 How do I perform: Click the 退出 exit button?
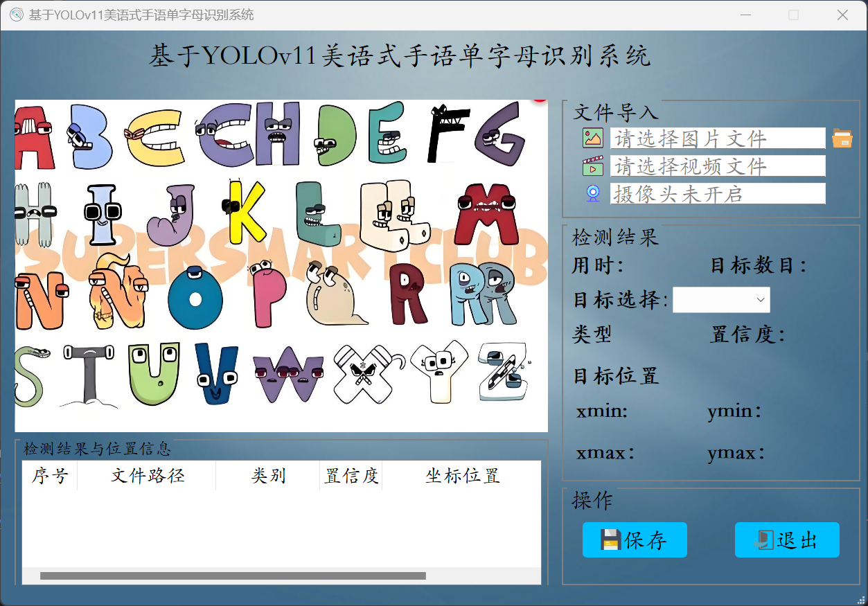(787, 540)
